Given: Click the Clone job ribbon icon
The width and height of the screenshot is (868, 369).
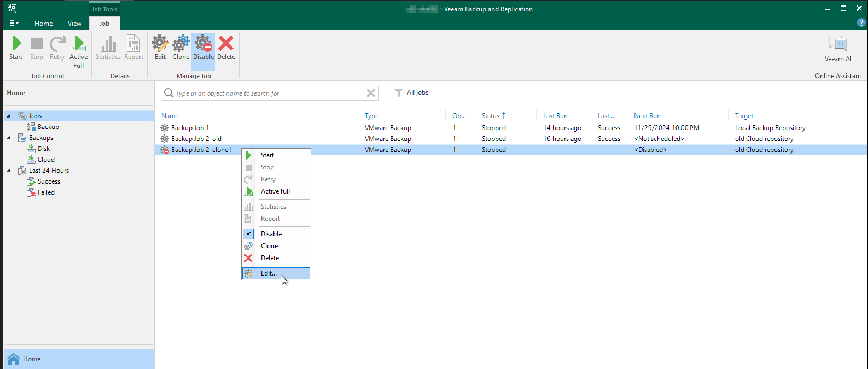Looking at the screenshot, I should pos(181,48).
